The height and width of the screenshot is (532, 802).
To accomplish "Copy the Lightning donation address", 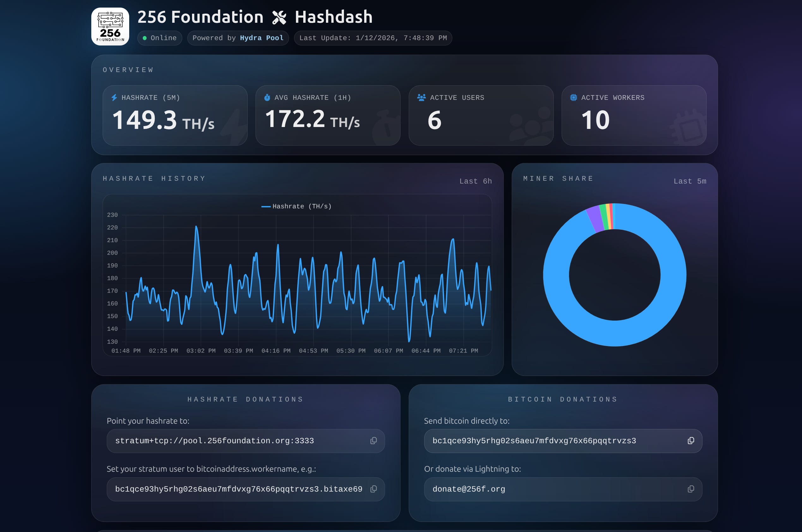I will point(690,489).
